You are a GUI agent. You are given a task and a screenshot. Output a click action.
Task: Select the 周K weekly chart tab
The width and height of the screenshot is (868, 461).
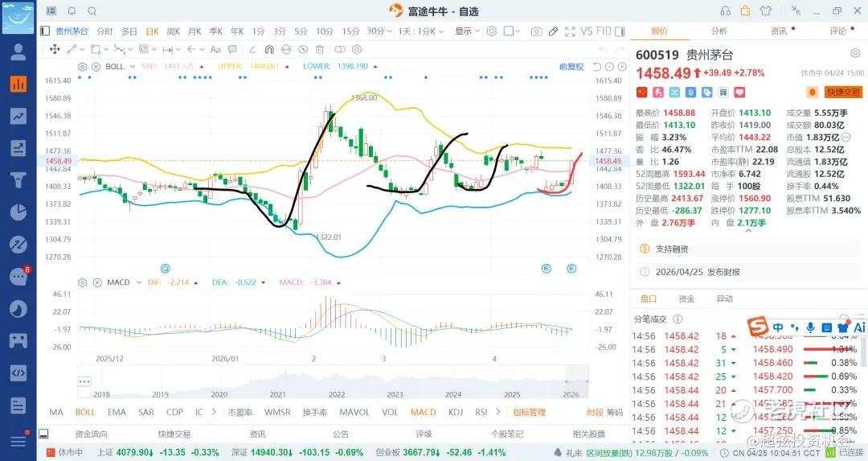point(173,31)
